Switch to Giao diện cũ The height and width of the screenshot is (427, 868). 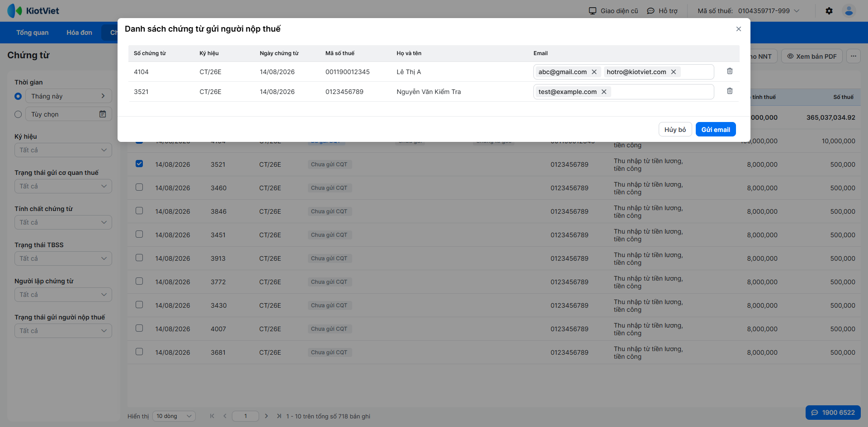pyautogui.click(x=613, y=11)
